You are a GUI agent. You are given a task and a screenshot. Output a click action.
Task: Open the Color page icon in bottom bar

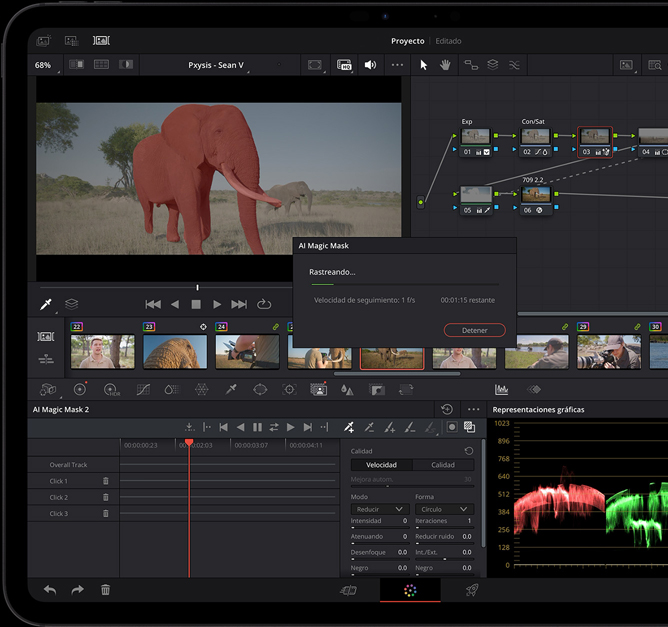point(410,591)
